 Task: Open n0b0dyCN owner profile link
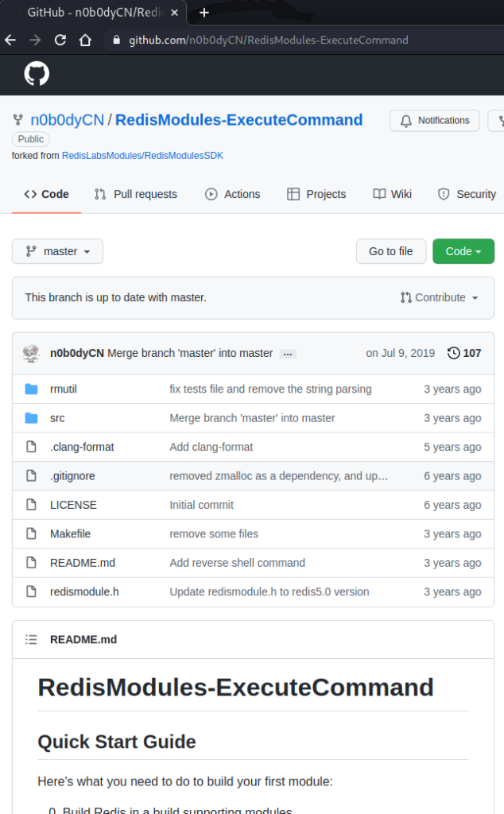(x=68, y=120)
